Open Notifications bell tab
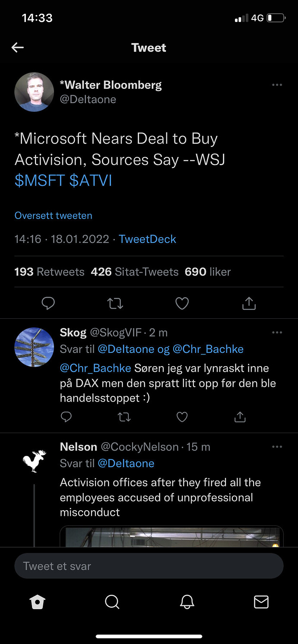298x644 pixels. (187, 602)
